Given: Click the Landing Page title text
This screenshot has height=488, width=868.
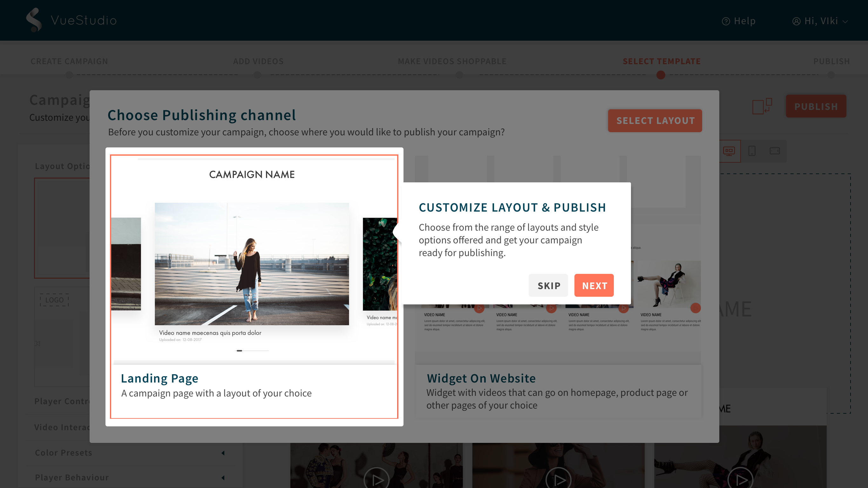Looking at the screenshot, I should [x=159, y=378].
